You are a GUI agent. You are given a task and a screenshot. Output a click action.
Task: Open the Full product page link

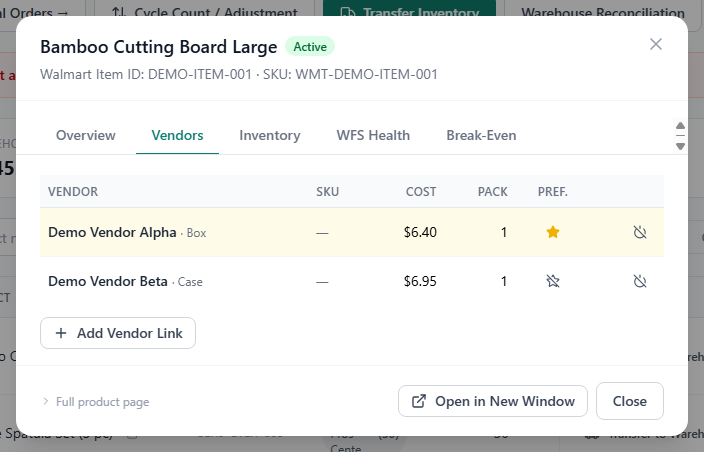point(102,402)
